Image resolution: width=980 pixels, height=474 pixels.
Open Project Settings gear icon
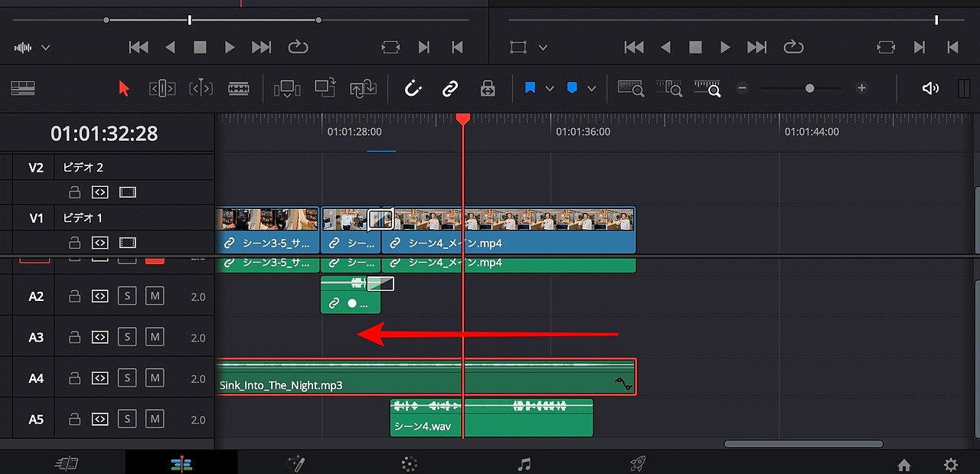coord(951,464)
